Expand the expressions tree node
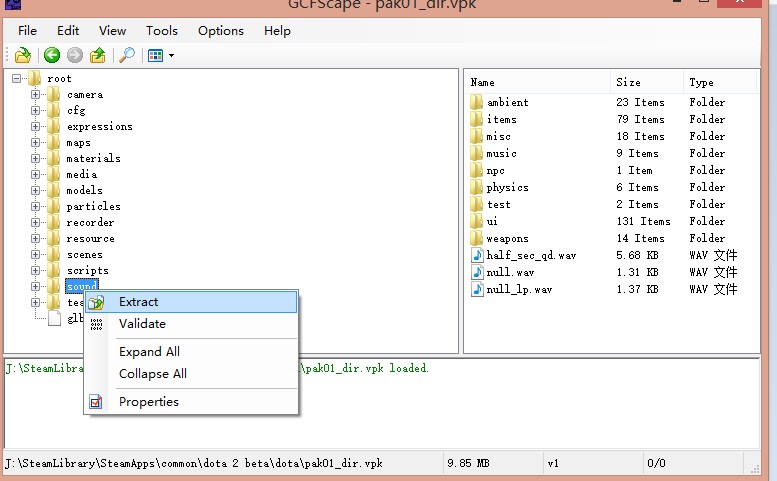This screenshot has height=481, width=777. (35, 126)
